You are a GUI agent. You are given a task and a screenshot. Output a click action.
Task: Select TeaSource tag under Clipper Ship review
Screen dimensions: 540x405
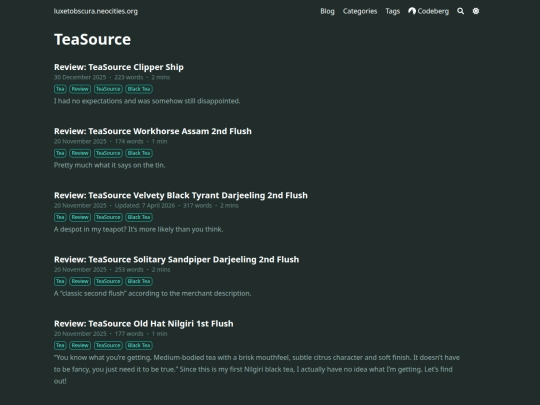[x=108, y=89]
